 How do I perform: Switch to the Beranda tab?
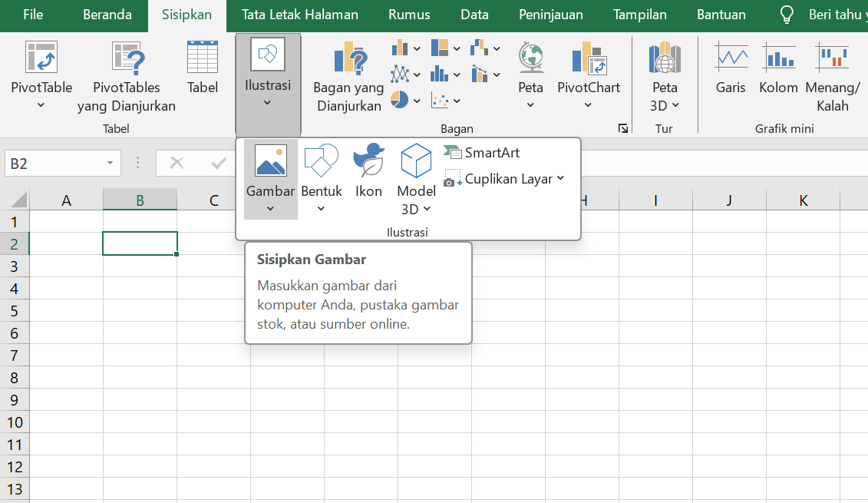(x=107, y=14)
